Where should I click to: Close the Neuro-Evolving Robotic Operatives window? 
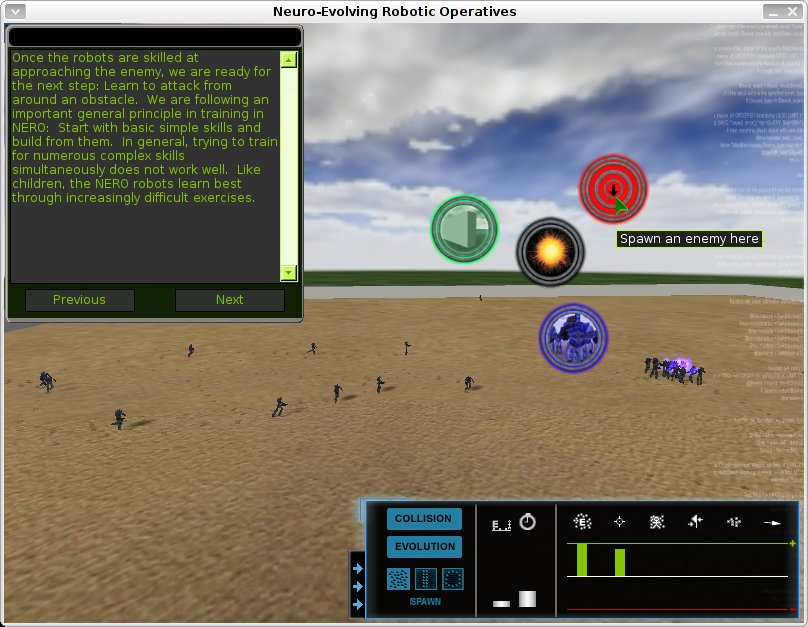[793, 11]
